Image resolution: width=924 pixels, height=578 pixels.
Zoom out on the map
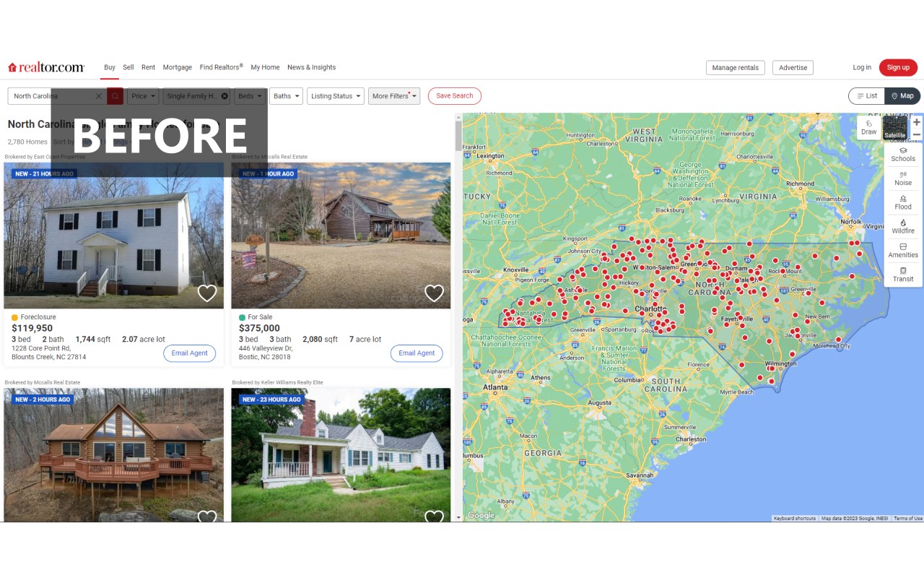[x=917, y=134]
